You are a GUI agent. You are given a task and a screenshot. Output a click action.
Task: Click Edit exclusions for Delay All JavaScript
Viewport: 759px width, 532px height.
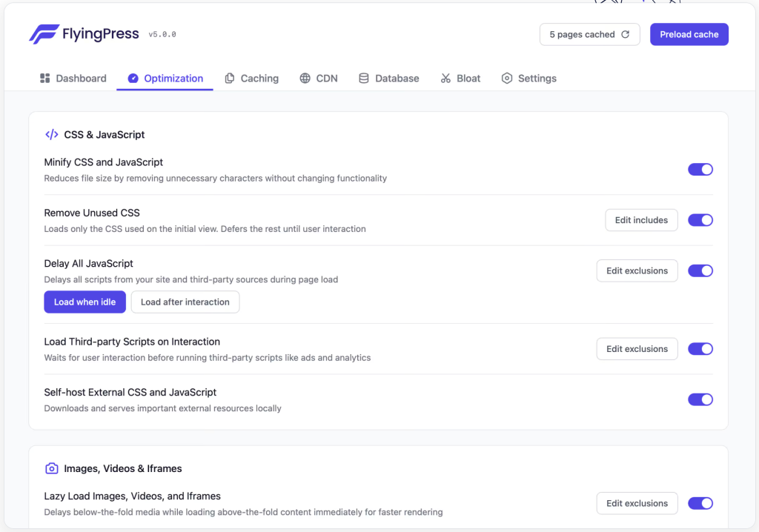pos(637,270)
